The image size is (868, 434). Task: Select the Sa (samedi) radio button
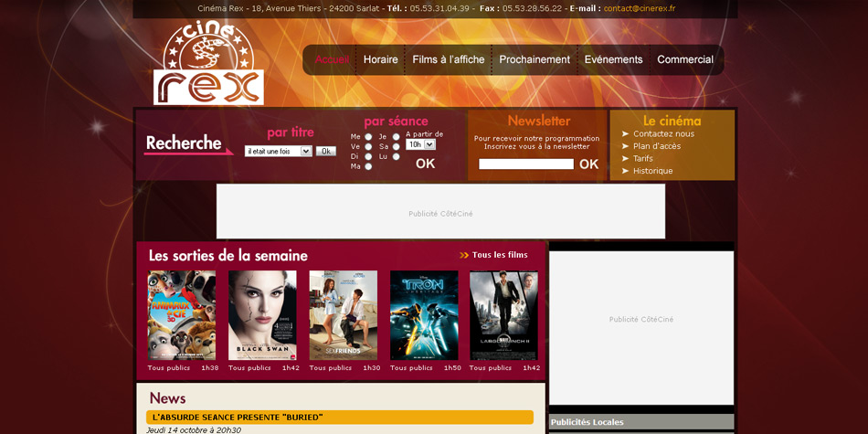coord(396,147)
